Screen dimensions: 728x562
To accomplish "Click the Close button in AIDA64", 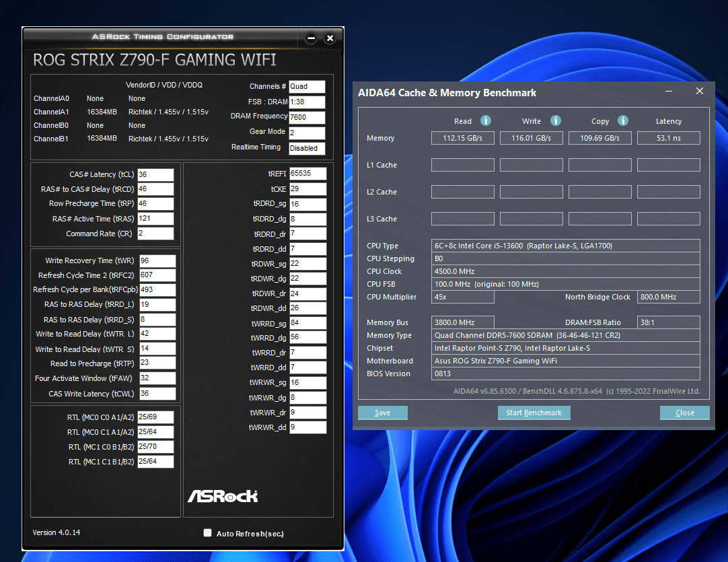I will (685, 413).
